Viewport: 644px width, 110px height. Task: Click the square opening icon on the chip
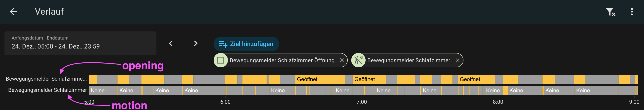click(221, 60)
